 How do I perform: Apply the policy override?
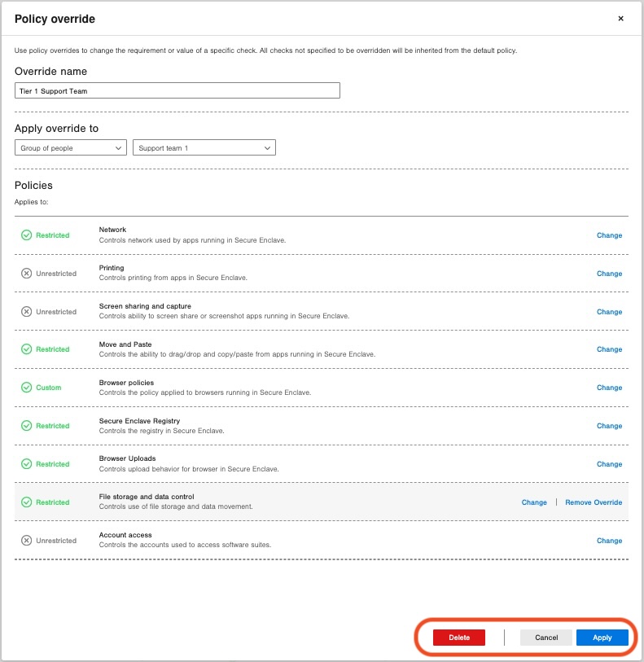pos(602,638)
